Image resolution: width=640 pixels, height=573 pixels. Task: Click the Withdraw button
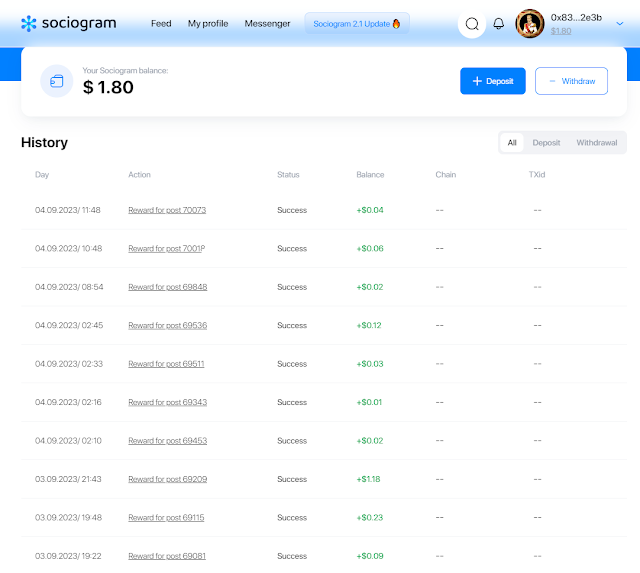[x=571, y=81]
